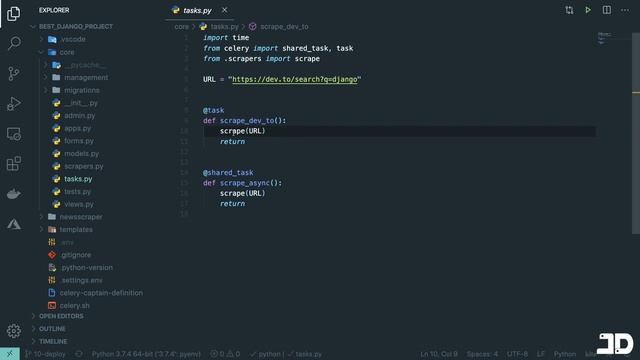The image size is (640, 360).
Task: Open models.py in the explorer
Action: click(x=81, y=153)
